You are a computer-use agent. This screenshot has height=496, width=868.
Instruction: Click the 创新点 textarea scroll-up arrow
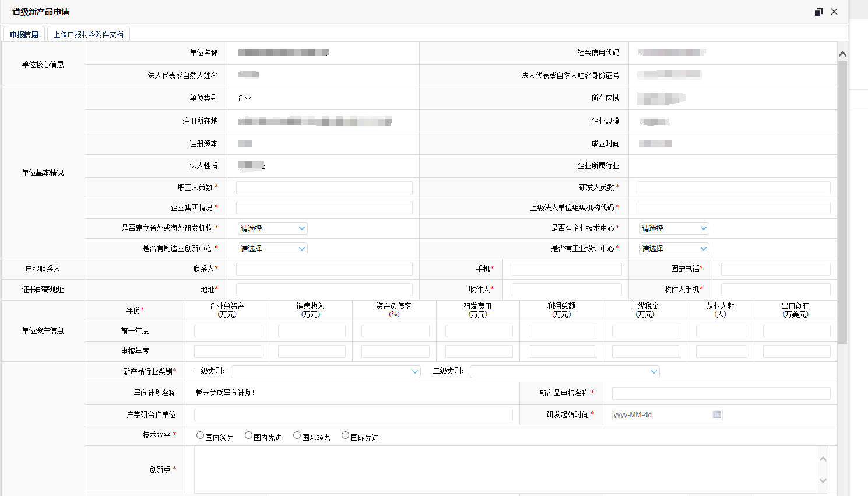(x=823, y=459)
